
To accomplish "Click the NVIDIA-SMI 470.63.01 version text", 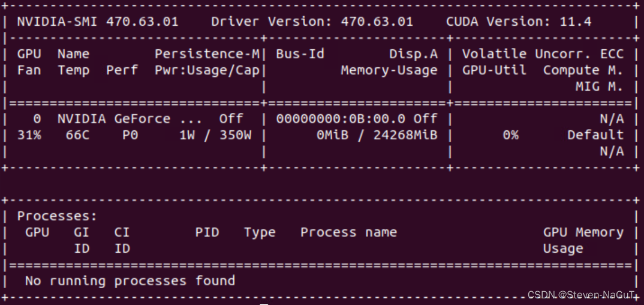I will pos(98,22).
